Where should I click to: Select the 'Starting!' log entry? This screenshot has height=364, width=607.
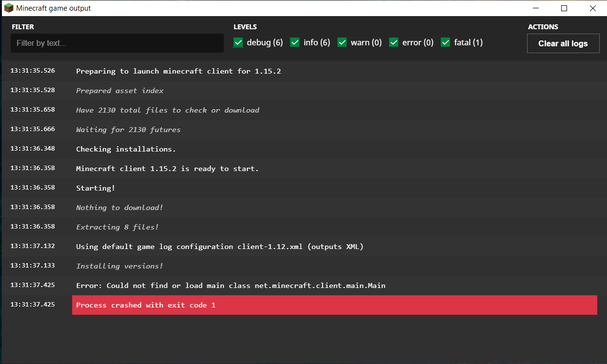96,188
